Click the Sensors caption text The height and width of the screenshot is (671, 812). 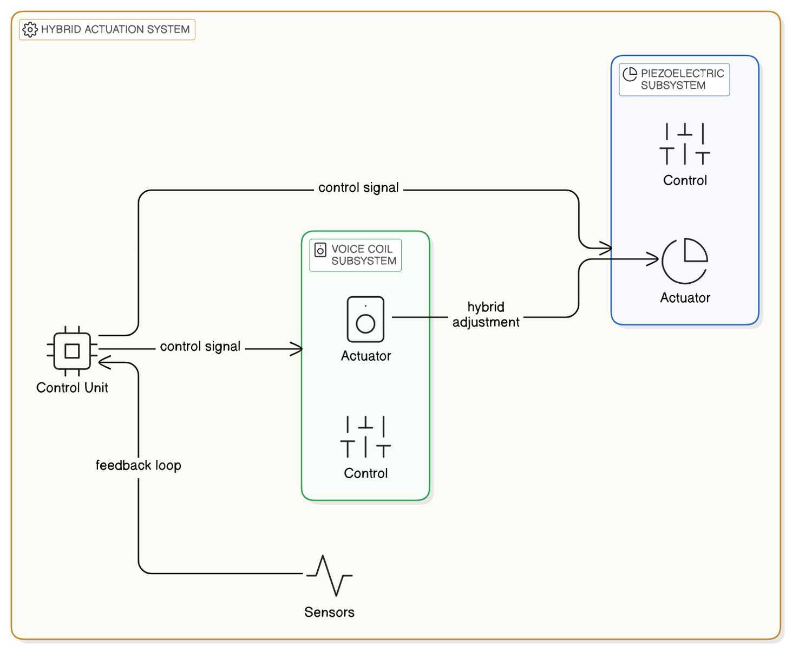pos(329,613)
